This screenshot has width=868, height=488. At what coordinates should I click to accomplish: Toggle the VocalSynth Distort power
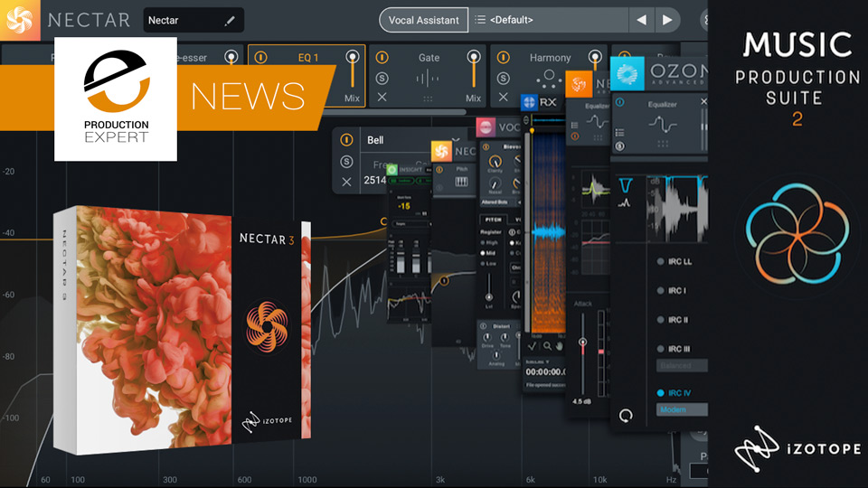[483, 326]
